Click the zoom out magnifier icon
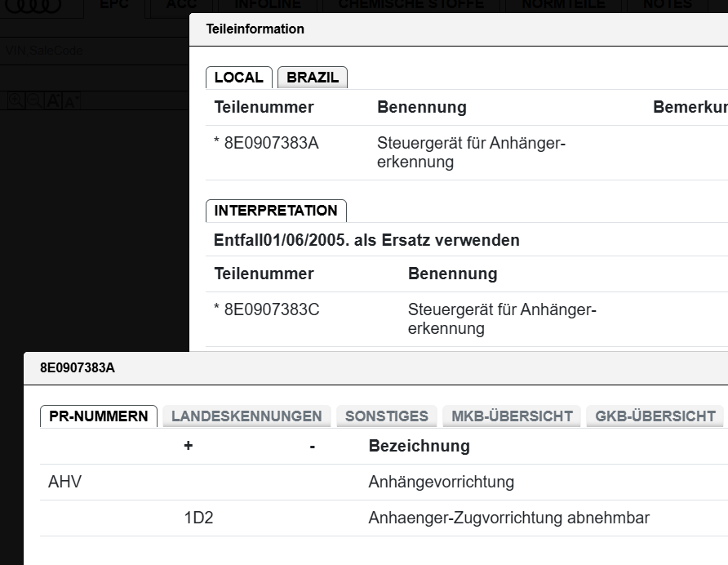Viewport: 728px width, 565px height. pos(34,100)
